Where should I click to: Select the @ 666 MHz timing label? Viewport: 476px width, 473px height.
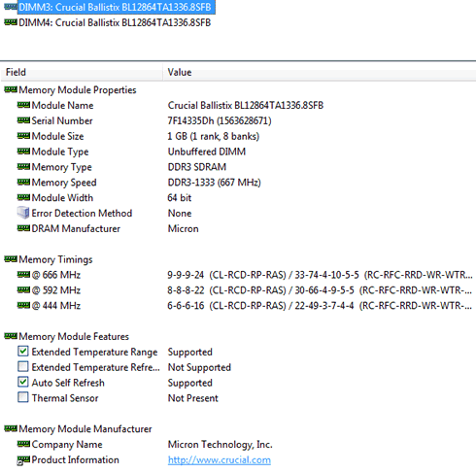(56, 275)
